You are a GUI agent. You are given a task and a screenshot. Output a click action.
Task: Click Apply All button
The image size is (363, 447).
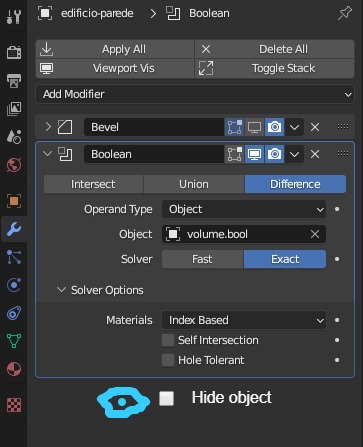coord(115,49)
